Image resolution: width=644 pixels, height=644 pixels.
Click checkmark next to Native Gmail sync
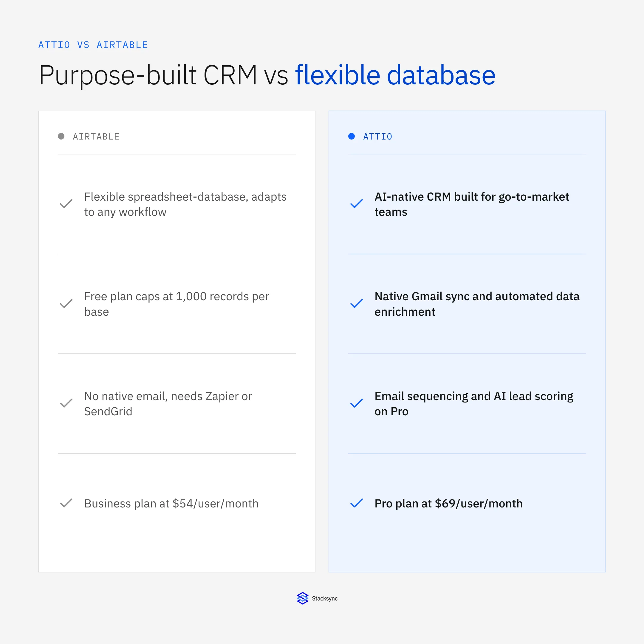(x=356, y=303)
